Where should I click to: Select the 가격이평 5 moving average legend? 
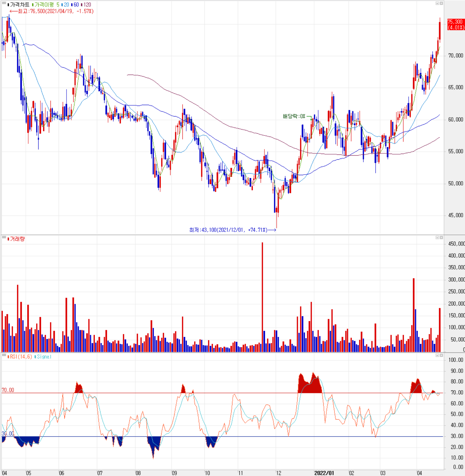click(46, 5)
